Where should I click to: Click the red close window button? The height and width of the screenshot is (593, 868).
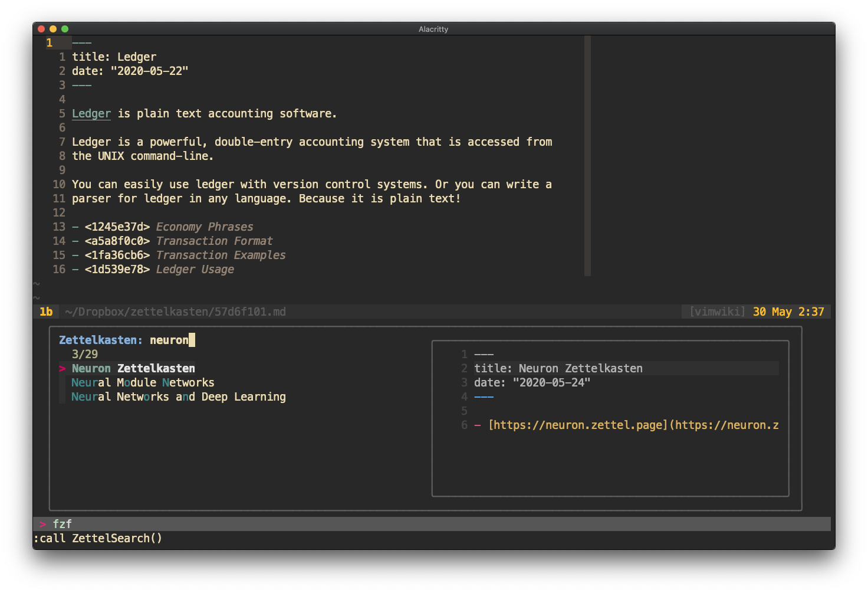(41, 29)
